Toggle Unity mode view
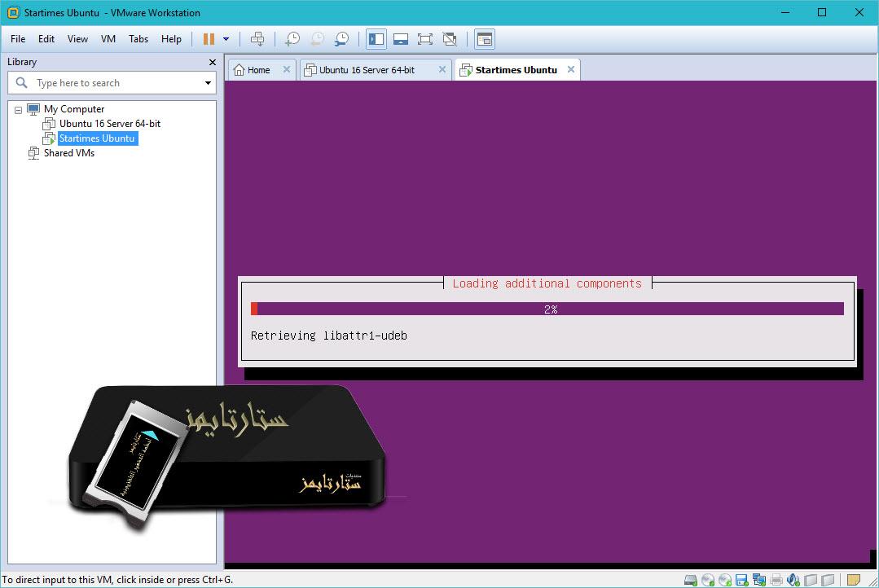This screenshot has height=588, width=879. pos(449,38)
